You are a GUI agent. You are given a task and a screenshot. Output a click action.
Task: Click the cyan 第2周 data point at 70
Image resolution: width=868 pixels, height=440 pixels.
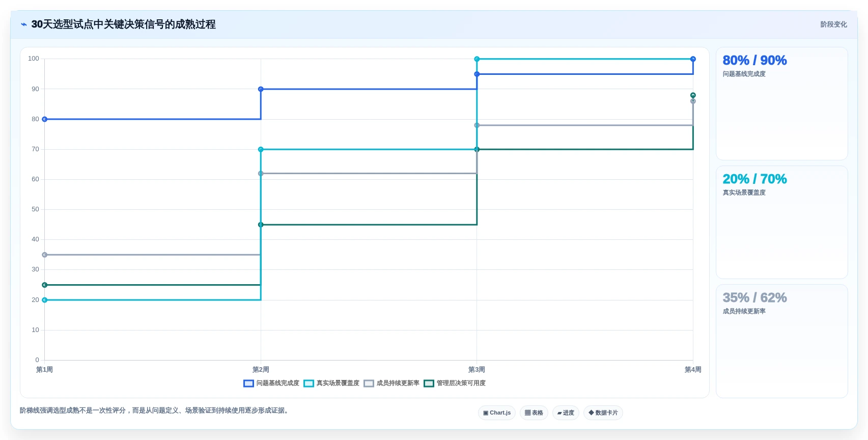click(261, 149)
